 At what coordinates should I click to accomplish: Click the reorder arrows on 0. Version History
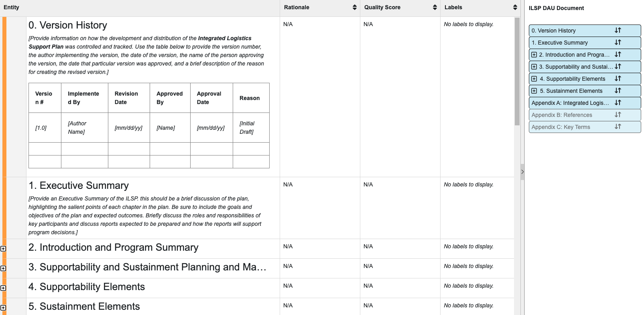tap(618, 30)
